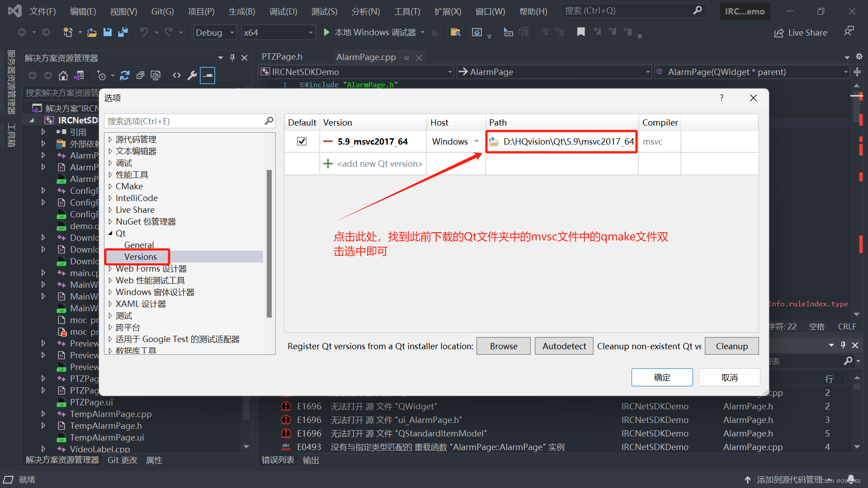The image size is (868, 488).
Task: Click the Home icon in Solution Explorer
Action: coord(63,75)
